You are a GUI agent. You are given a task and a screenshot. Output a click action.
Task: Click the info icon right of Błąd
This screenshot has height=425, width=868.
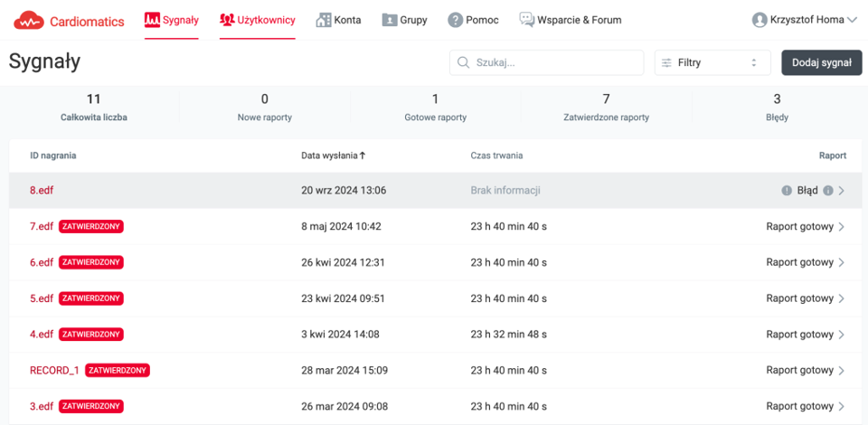827,191
